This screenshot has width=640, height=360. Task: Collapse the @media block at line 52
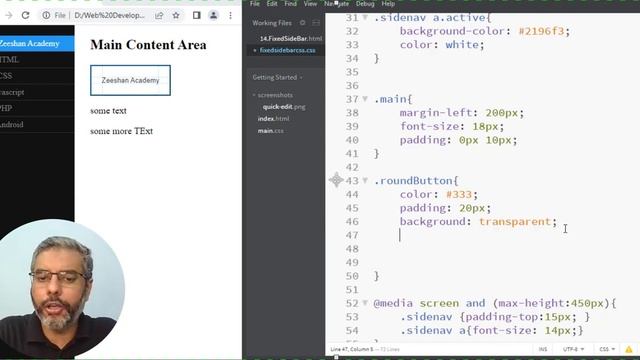point(365,303)
